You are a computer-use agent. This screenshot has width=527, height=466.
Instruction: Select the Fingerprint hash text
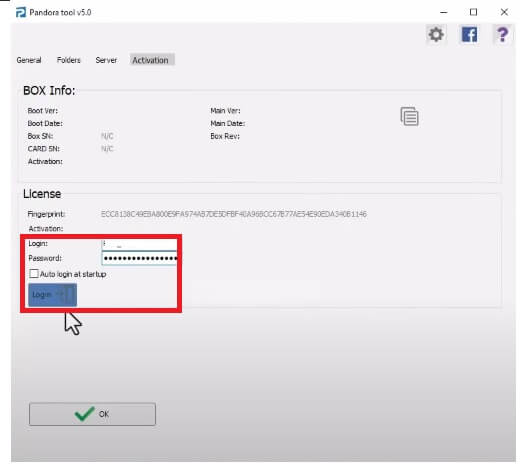pyautogui.click(x=234, y=214)
